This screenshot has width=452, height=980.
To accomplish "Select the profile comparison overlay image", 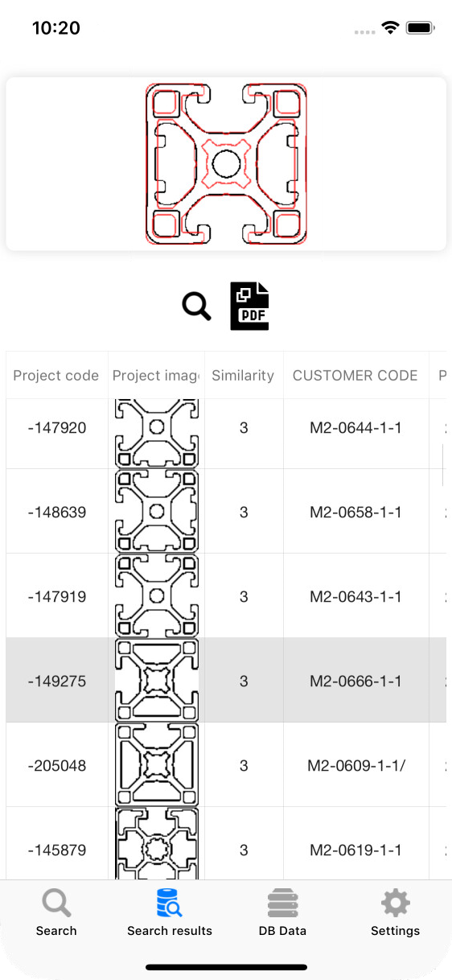I will click(226, 163).
